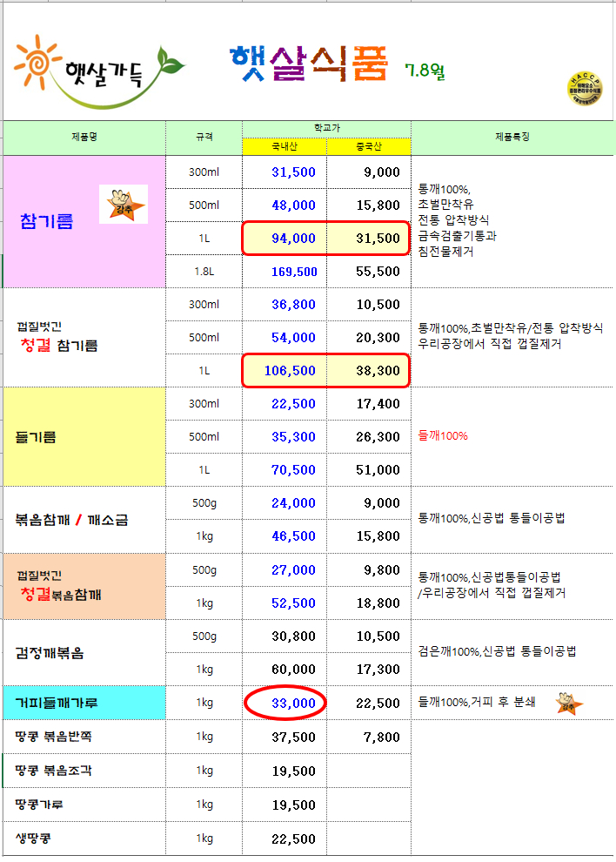Select the 46,500 price cell
Screen dimensions: 616x862
[x=285, y=536]
